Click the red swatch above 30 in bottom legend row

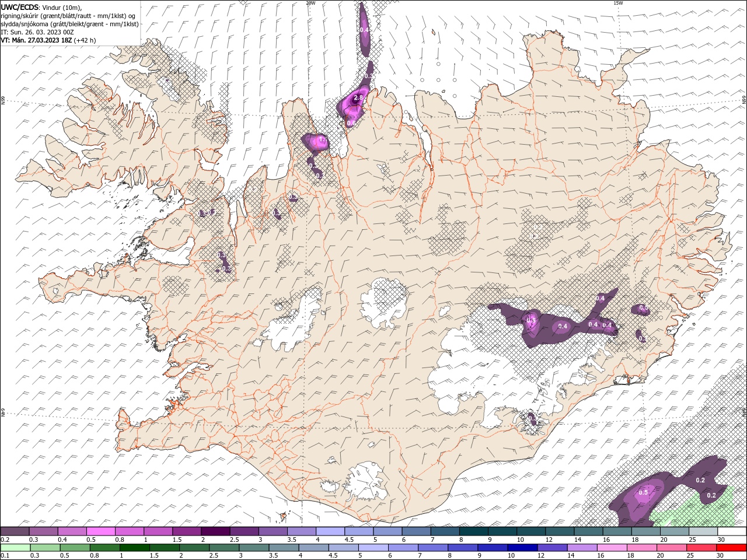click(731, 548)
